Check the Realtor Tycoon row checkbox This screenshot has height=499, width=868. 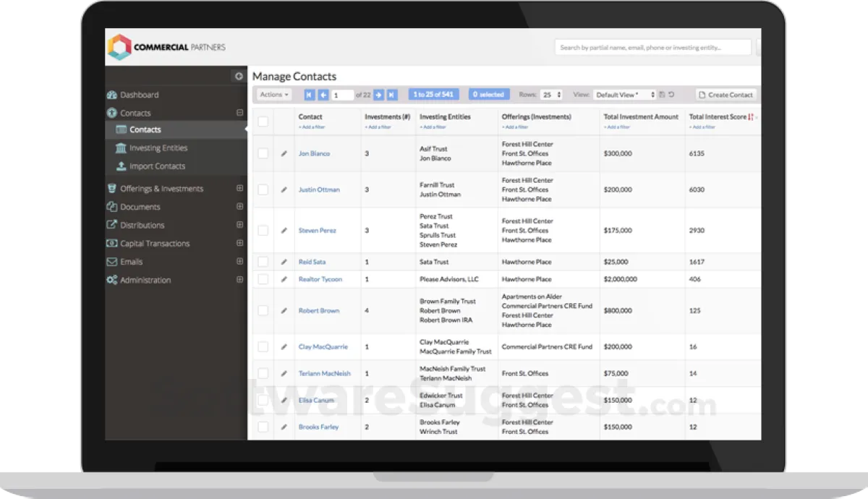click(x=263, y=279)
